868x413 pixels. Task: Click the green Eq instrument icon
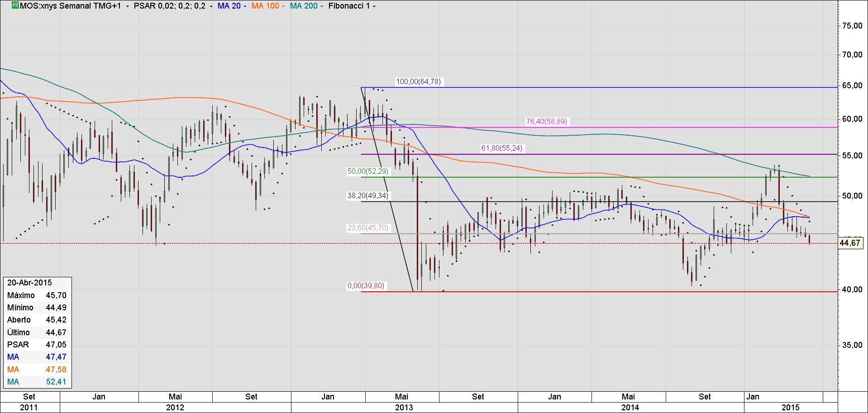click(15, 6)
